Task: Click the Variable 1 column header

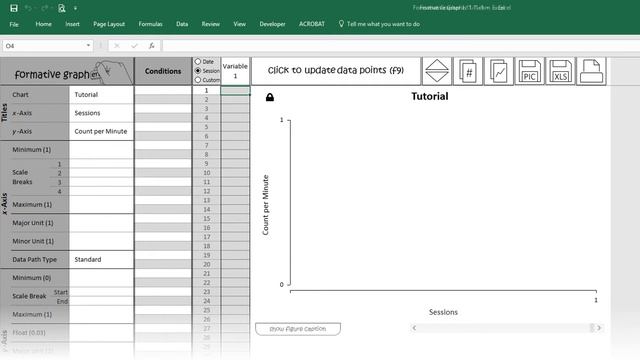Action: tap(235, 71)
